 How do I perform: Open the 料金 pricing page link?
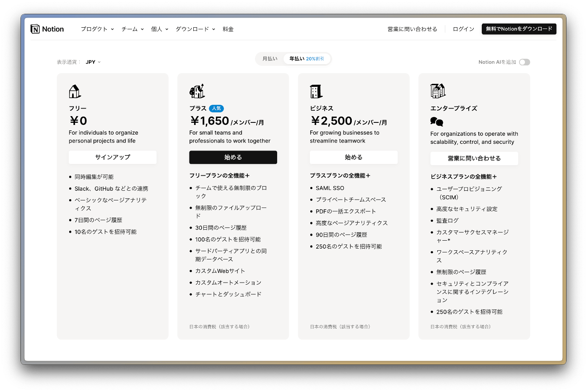click(228, 29)
